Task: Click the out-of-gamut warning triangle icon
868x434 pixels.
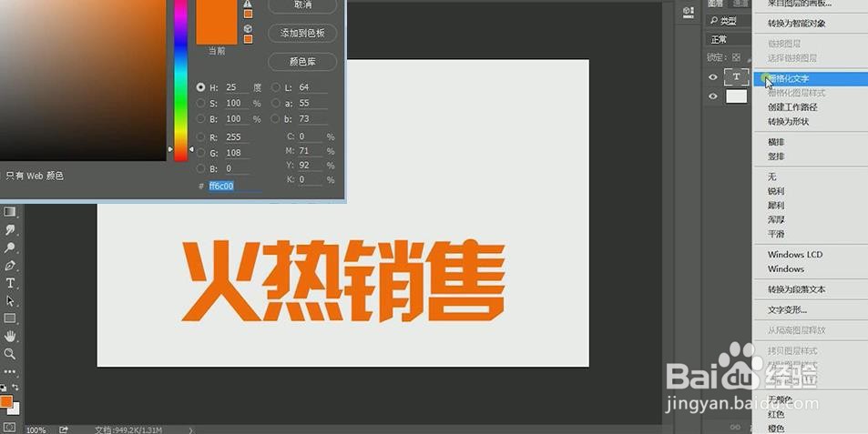Action: [248, 4]
